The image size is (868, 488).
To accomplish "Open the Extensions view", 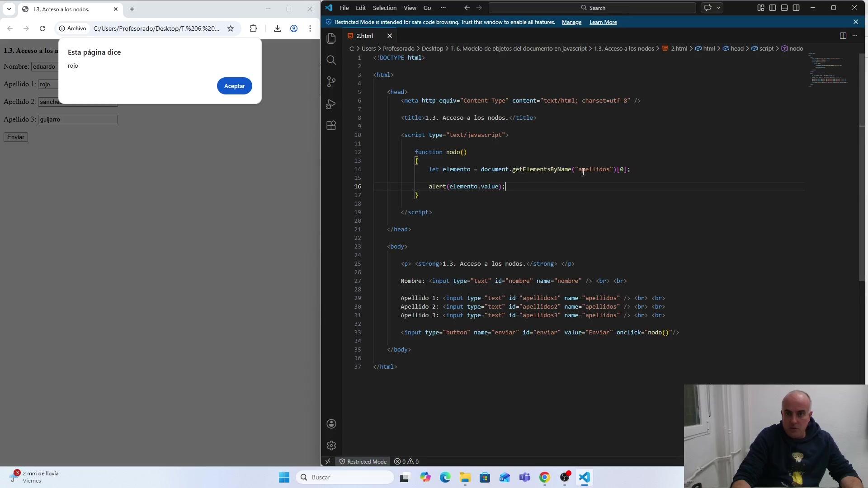I will [331, 126].
